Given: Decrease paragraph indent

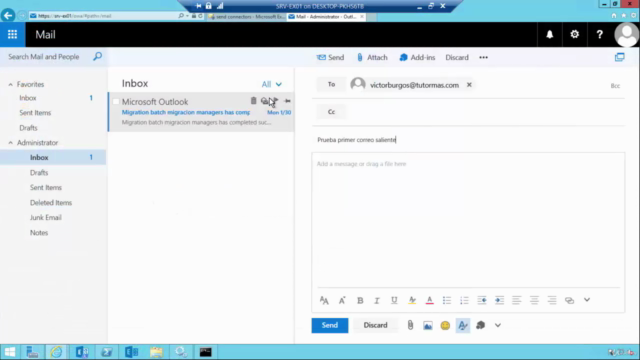Looking at the screenshot, I should coord(482,300).
